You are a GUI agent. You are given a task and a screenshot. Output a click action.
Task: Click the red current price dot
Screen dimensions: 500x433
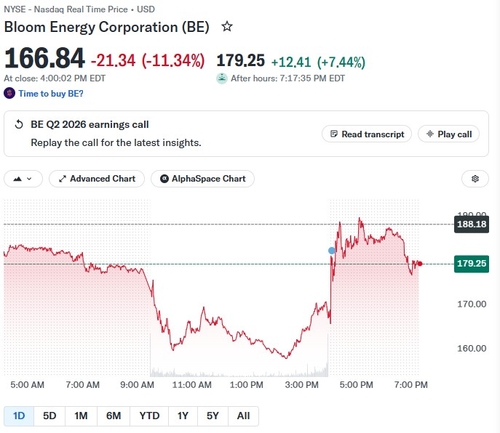(420, 264)
